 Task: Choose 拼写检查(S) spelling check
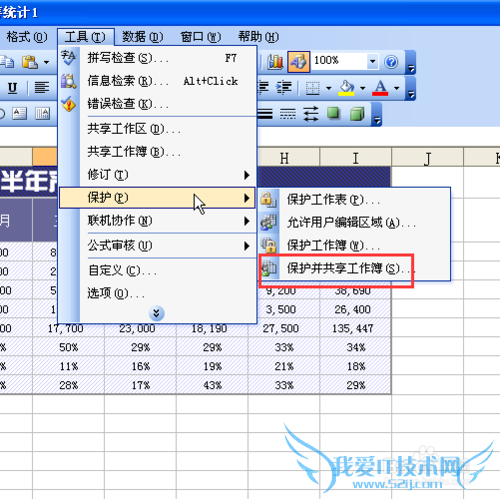[x=157, y=58]
